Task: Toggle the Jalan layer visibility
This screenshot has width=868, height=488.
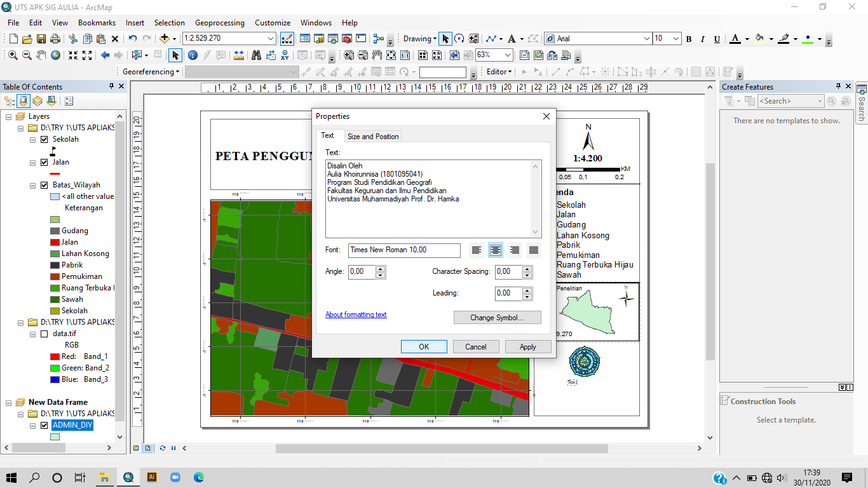Action: click(44, 162)
